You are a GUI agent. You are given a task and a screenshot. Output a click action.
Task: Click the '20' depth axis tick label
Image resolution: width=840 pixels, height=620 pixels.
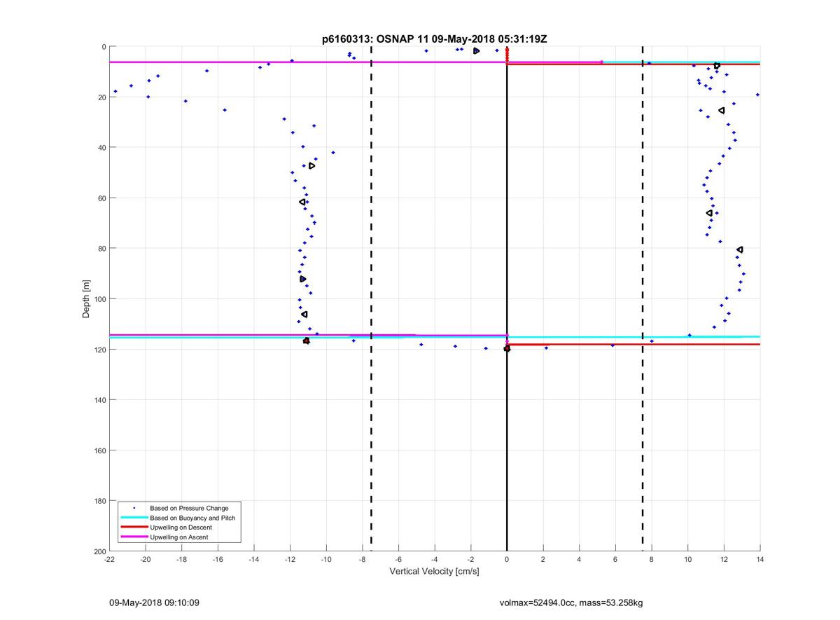pos(101,97)
